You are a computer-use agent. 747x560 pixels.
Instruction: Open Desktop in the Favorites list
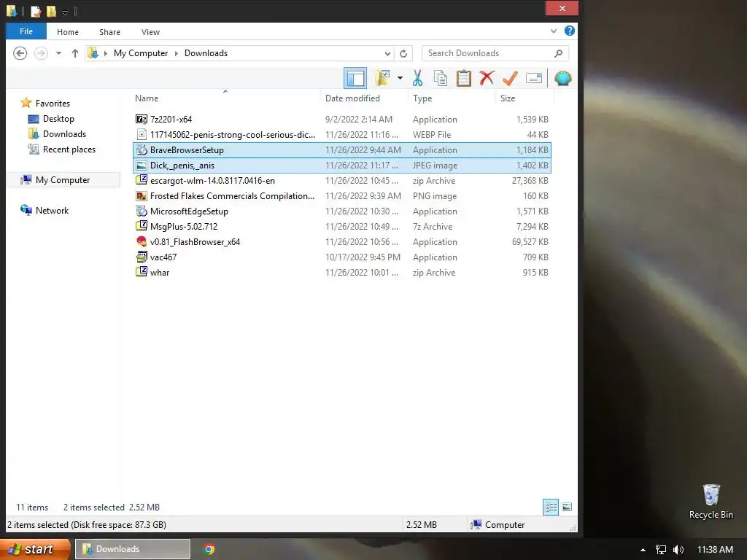tap(51, 119)
